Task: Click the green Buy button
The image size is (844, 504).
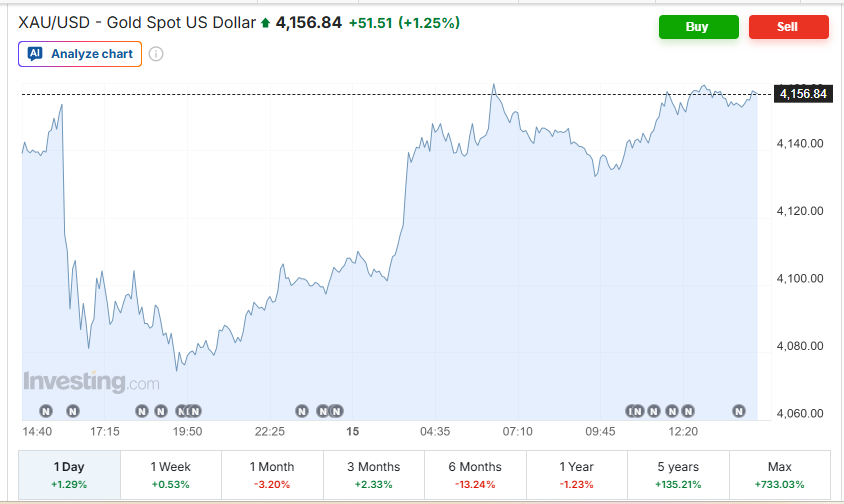Action: (699, 27)
